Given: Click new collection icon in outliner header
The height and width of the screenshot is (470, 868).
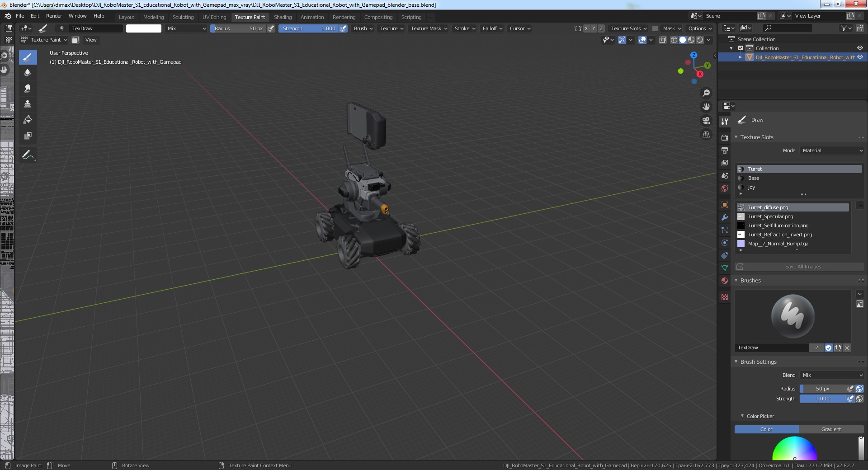Looking at the screenshot, I should (859, 28).
